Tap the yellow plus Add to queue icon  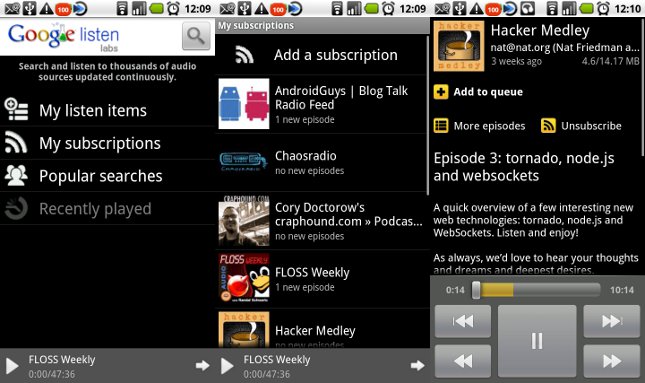point(441,92)
